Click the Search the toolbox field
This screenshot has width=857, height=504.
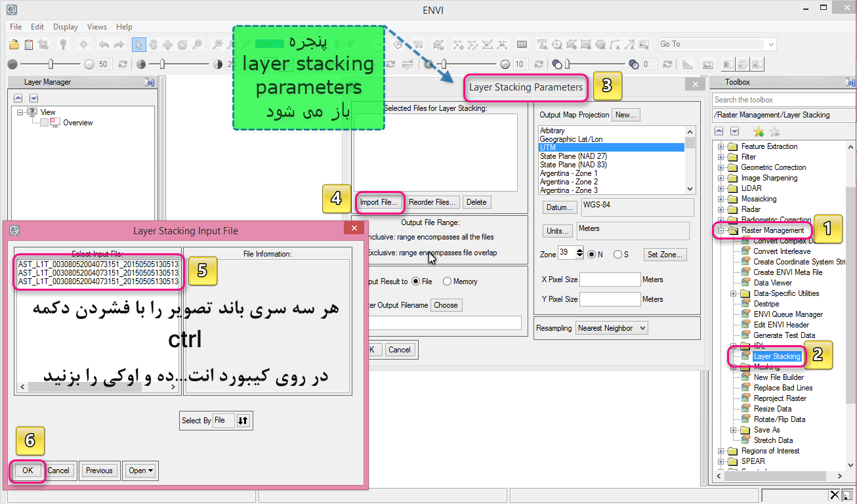coord(784,100)
